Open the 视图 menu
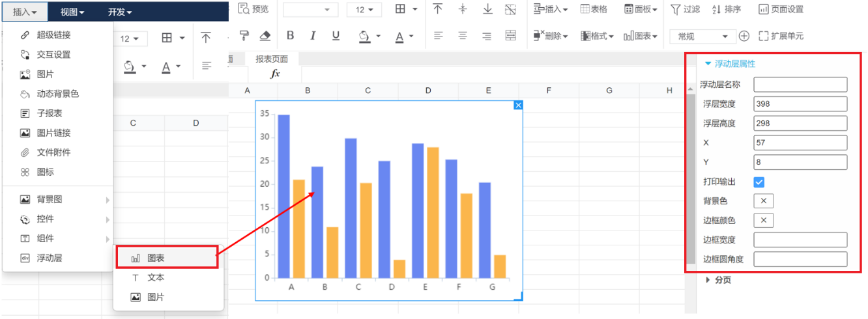Viewport: 868px width, 319px height. [72, 12]
